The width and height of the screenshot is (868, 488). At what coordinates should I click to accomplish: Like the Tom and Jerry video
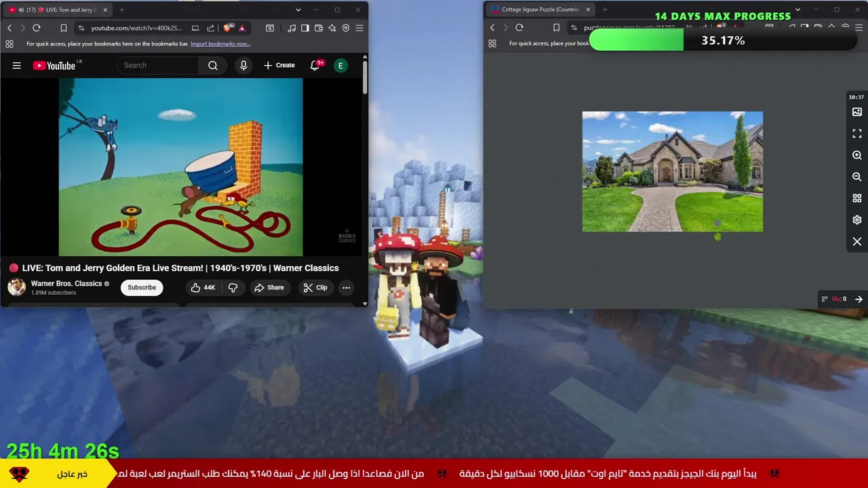pyautogui.click(x=203, y=287)
